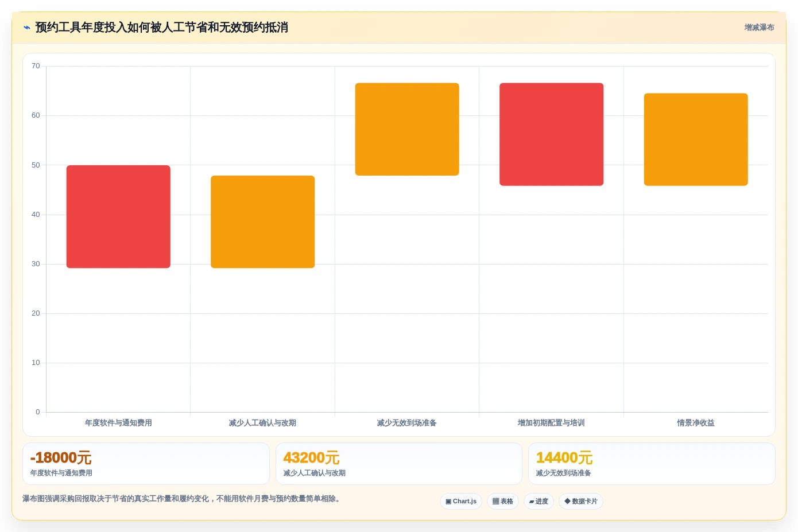Image resolution: width=798 pixels, height=532 pixels.
Task: Click the 表格 tag chip
Action: [x=503, y=501]
